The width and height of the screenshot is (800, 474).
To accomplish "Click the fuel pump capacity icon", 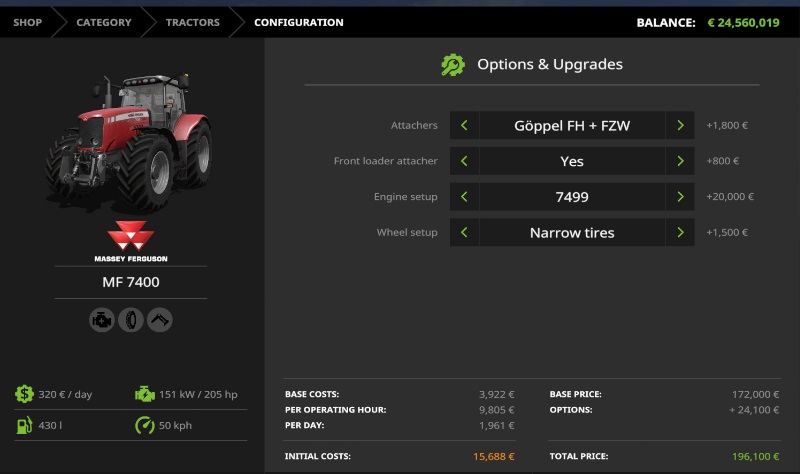I will point(23,426).
